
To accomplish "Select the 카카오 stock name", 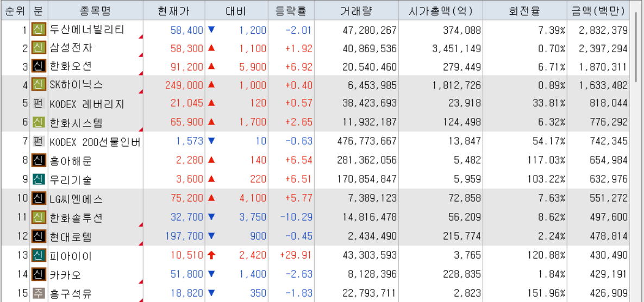I will (x=65, y=275).
